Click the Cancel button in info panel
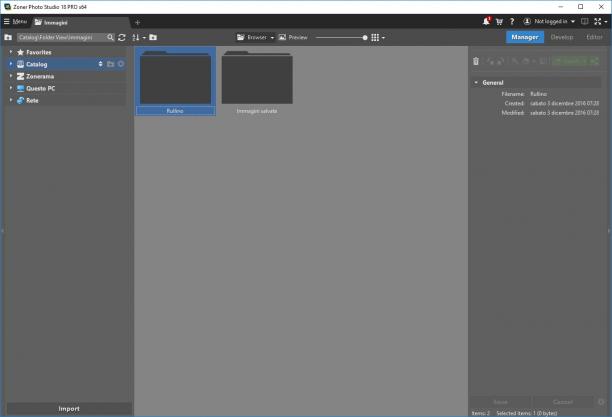Image resolution: width=612 pixels, height=417 pixels. pyautogui.click(x=562, y=402)
